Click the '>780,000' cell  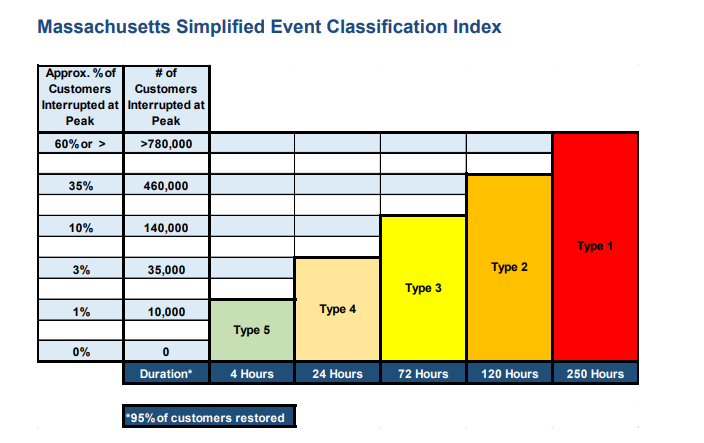click(166, 144)
